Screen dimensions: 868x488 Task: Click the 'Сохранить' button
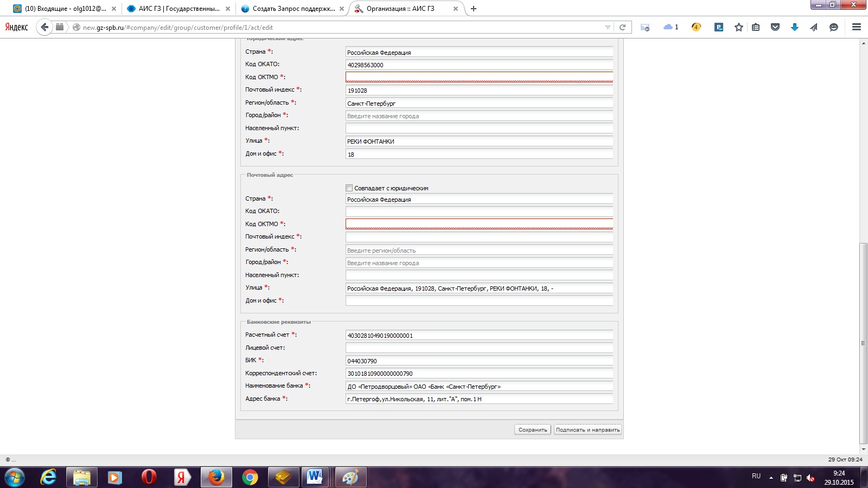(x=533, y=429)
